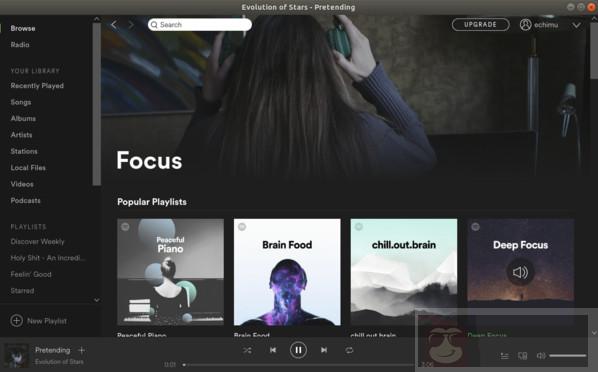Open the Discover Weekly playlist
Image resolution: width=598 pixels, height=372 pixels.
tap(37, 242)
